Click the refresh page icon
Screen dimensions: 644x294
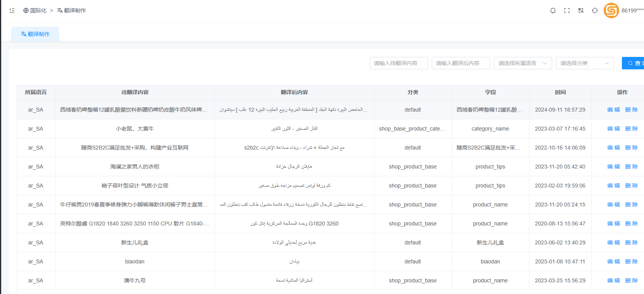coord(595,10)
